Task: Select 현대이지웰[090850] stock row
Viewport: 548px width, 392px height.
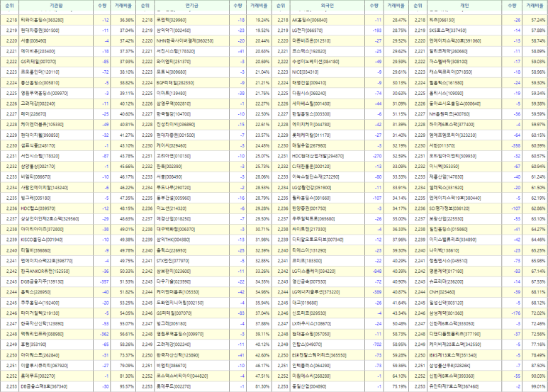Action: point(40,135)
